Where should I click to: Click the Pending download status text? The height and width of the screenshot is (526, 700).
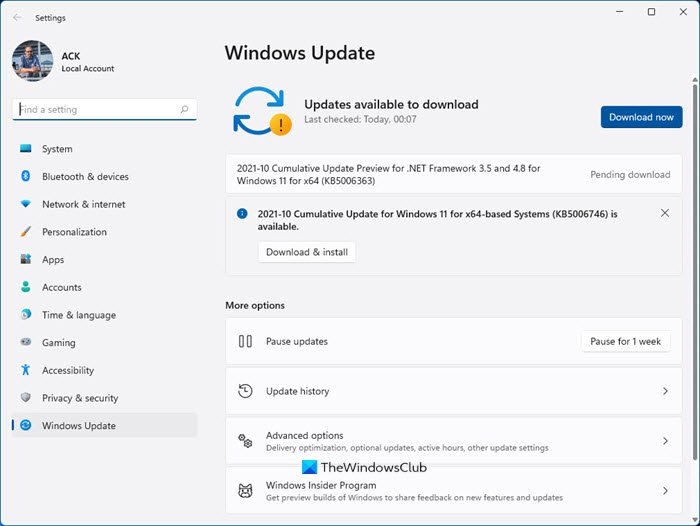pyautogui.click(x=630, y=175)
